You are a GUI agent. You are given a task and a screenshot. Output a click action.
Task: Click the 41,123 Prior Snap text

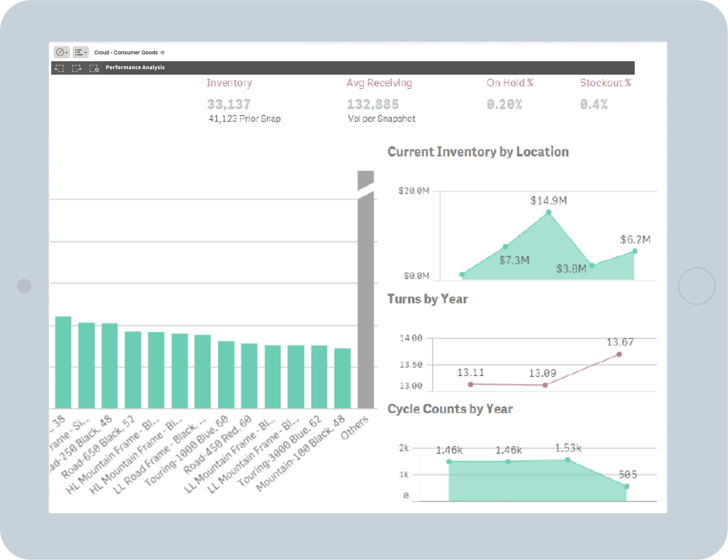pos(244,119)
